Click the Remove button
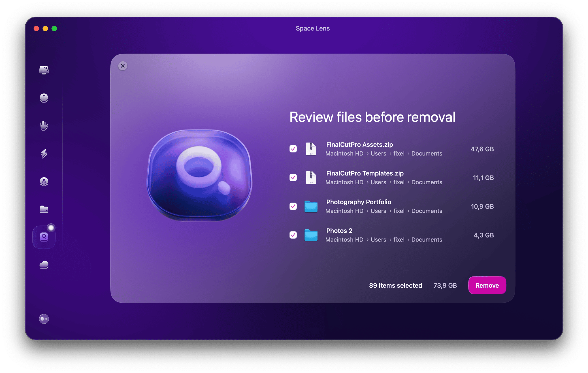This screenshot has width=588, height=373. pyautogui.click(x=487, y=285)
